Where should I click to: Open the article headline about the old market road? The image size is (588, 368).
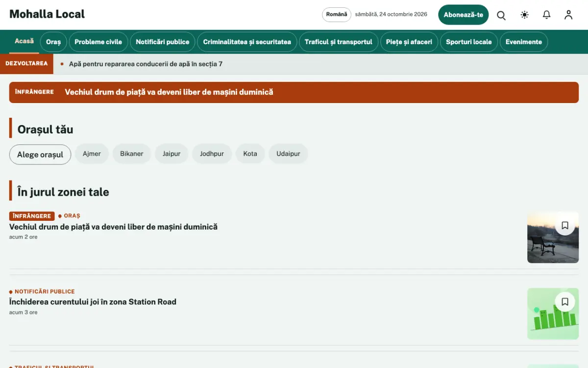pyautogui.click(x=113, y=227)
